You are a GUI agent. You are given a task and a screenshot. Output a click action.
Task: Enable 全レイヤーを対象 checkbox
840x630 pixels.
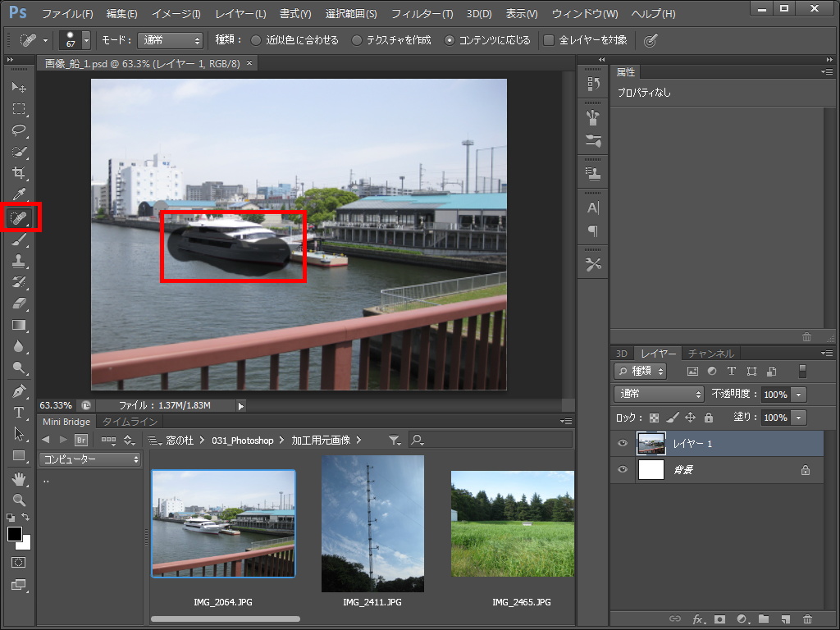[x=550, y=40]
